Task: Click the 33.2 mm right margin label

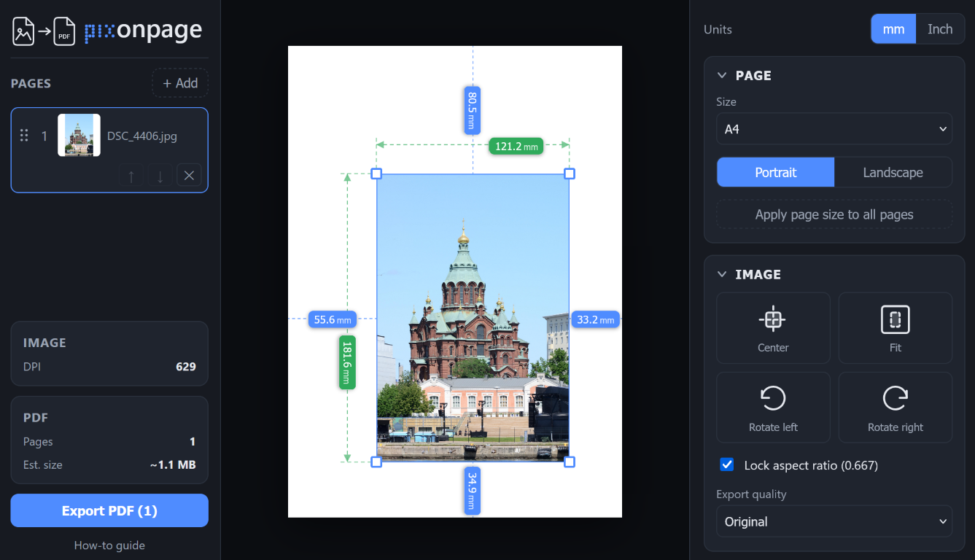Action: point(595,319)
